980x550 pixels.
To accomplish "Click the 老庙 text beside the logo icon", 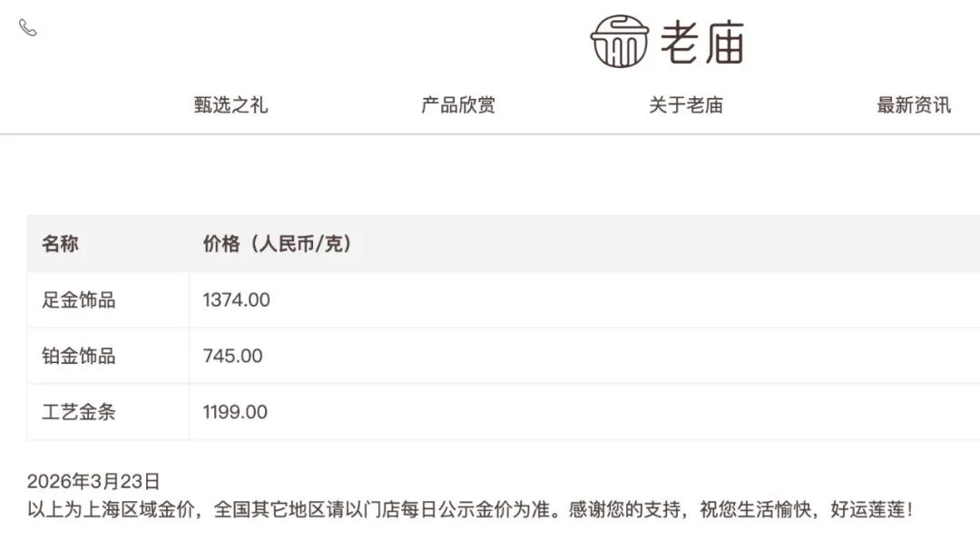I will tap(703, 43).
